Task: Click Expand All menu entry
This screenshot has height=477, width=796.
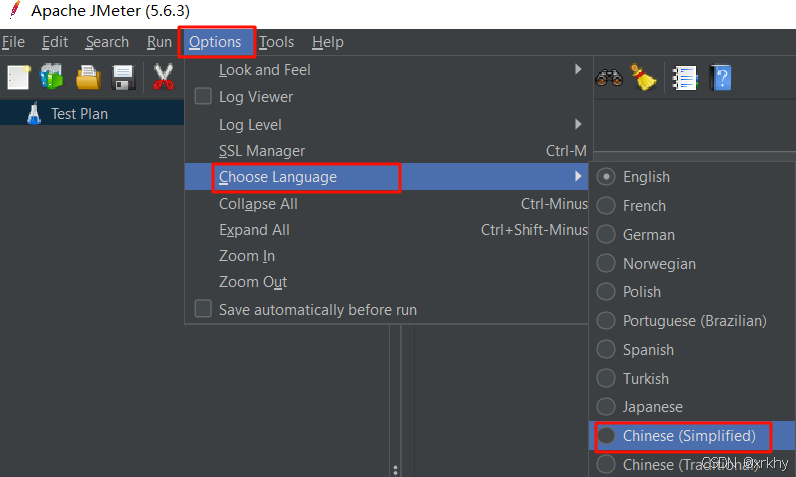Action: coord(386,230)
